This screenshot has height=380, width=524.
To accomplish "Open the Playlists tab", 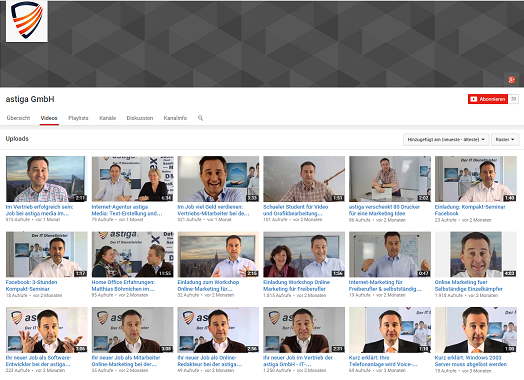I will tap(78, 118).
